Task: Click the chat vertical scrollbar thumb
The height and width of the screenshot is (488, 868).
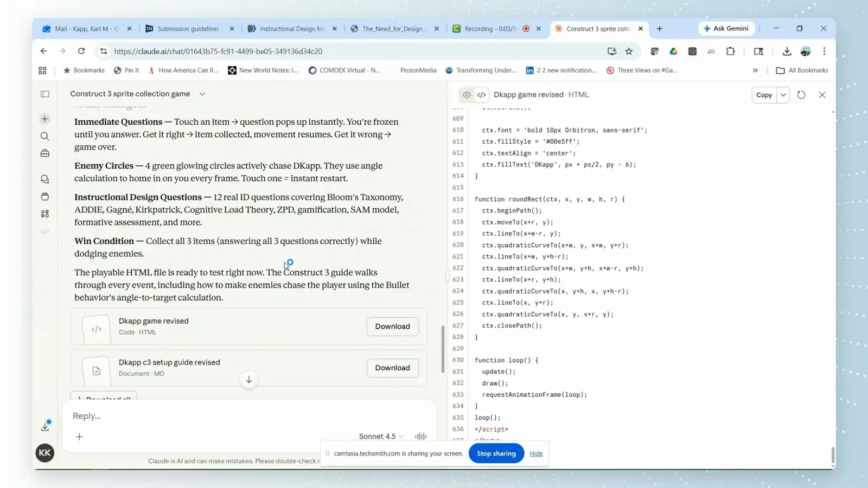Action: pos(443,349)
